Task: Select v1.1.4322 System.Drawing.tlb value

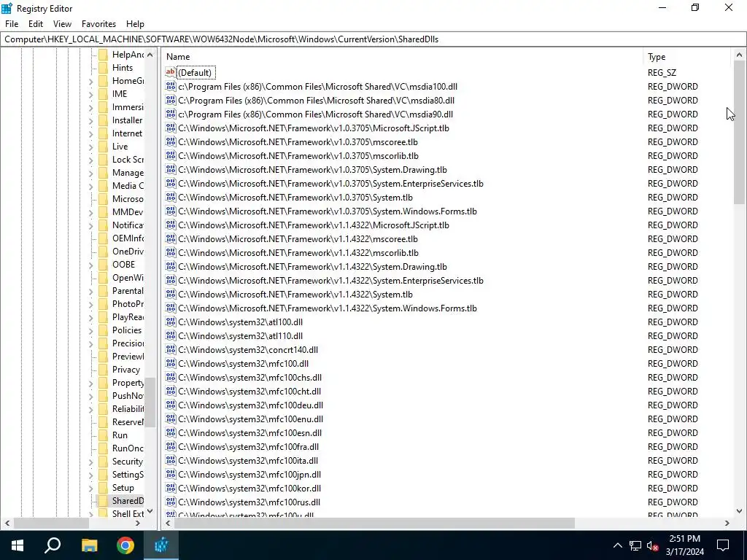Action: [312, 266]
